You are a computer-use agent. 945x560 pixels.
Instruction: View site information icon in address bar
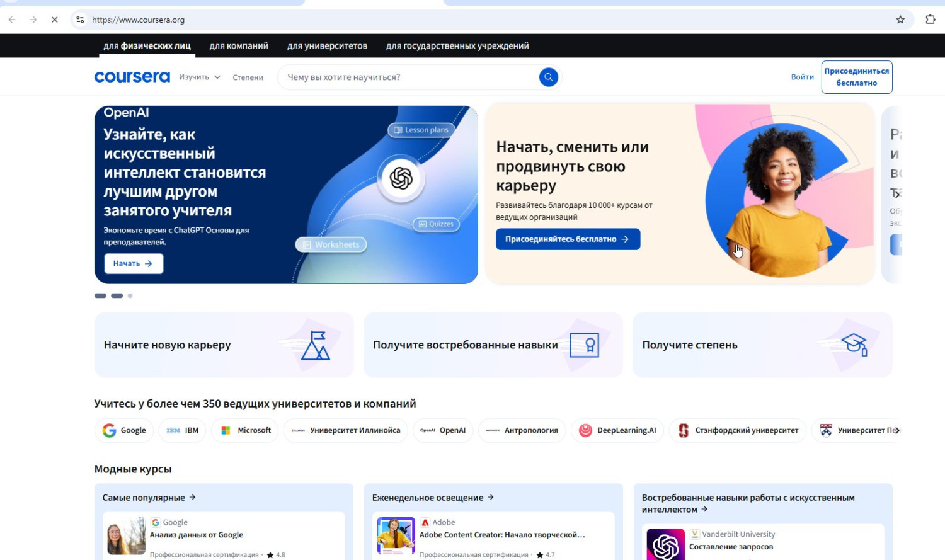click(80, 20)
